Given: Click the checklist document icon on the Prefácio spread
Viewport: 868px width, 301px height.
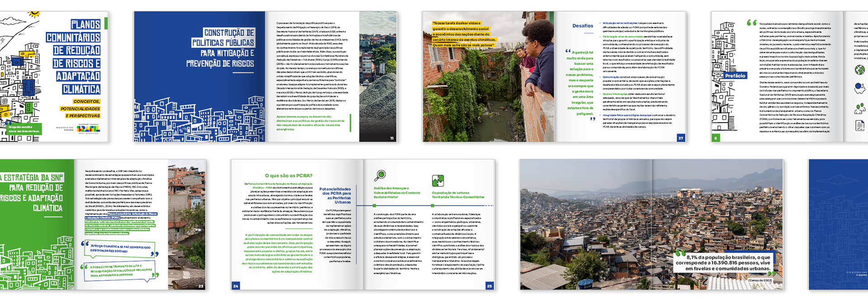Looking at the screenshot, I should coord(859,126).
